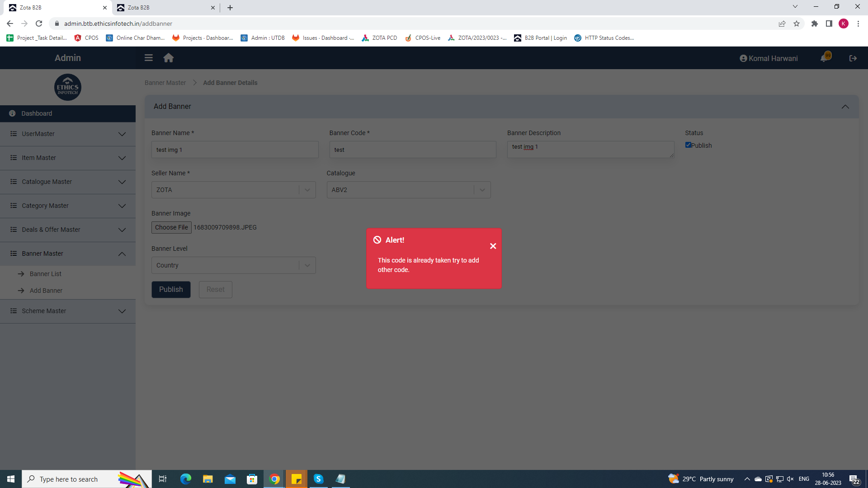Collapse the Add Banner panel chevron
Viewport: 868px width, 488px height.
pos(845,107)
